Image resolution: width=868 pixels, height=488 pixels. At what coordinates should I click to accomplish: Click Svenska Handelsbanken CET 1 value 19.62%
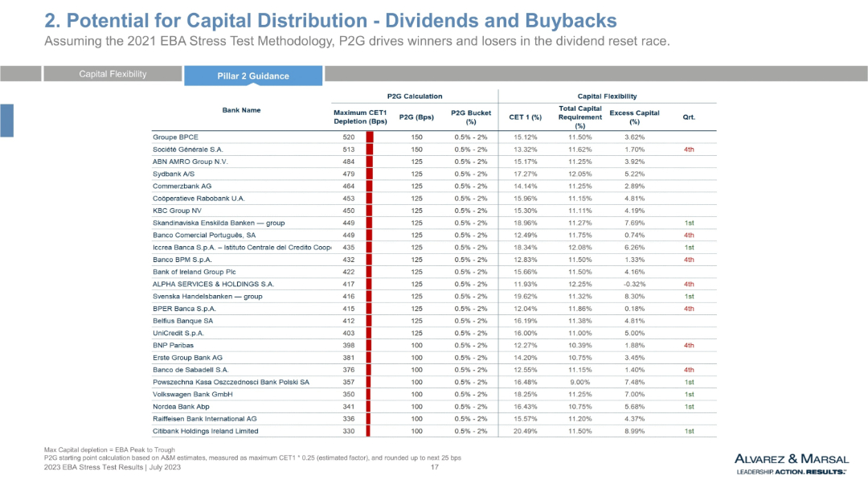coord(526,297)
